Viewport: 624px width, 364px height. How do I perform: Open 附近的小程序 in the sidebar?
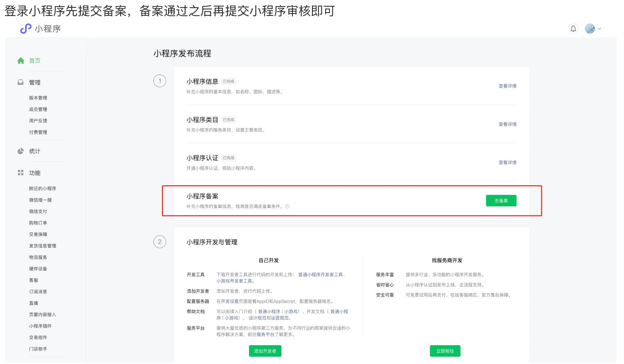click(43, 189)
